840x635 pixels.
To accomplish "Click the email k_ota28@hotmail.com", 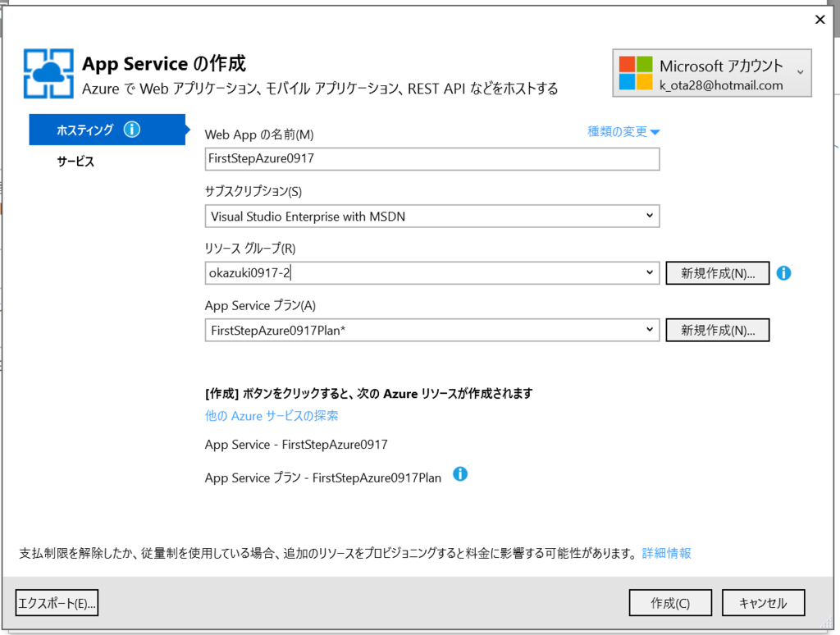I will pos(721,85).
